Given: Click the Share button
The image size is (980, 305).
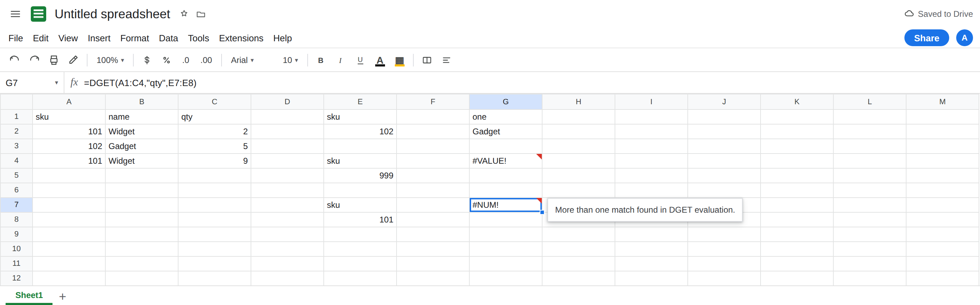Looking at the screenshot, I should point(926,38).
